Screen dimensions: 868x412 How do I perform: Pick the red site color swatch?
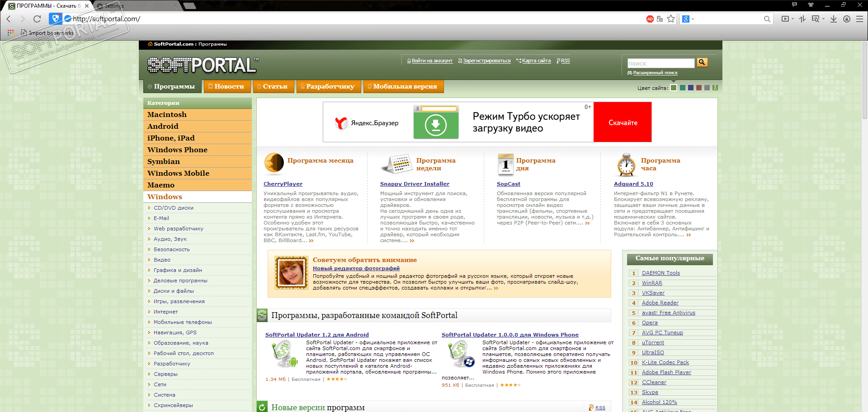699,88
